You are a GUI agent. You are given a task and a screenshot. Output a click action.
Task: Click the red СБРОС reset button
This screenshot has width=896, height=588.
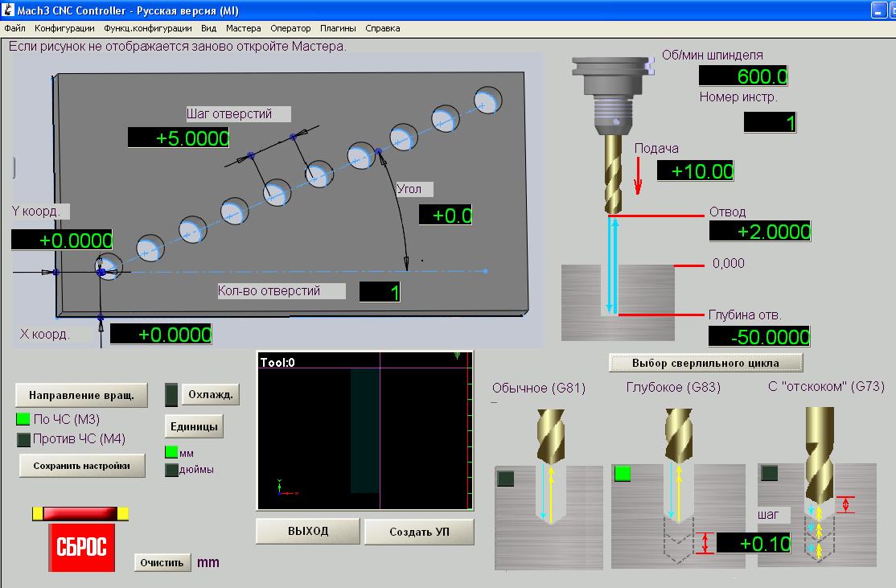(81, 547)
